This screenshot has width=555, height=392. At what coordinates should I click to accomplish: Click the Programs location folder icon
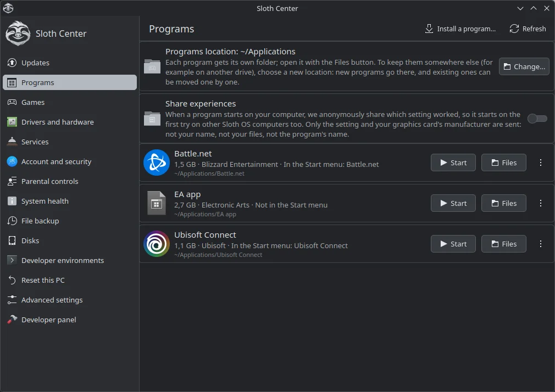click(x=152, y=66)
